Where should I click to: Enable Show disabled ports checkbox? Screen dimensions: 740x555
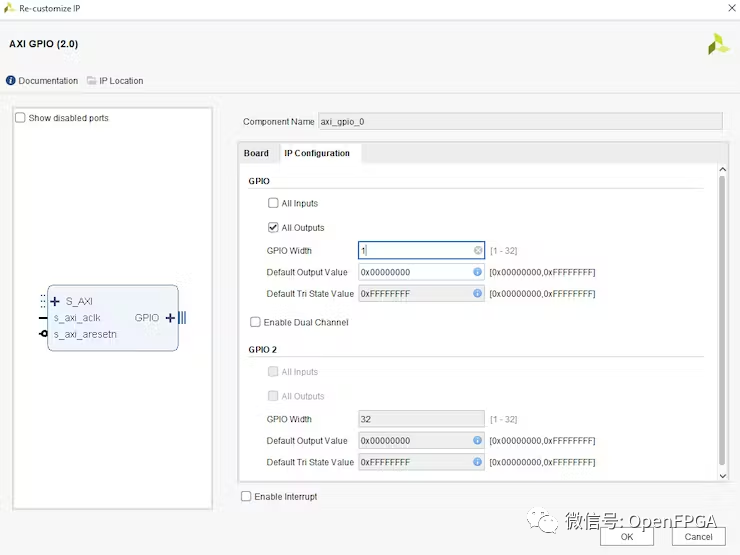21,118
